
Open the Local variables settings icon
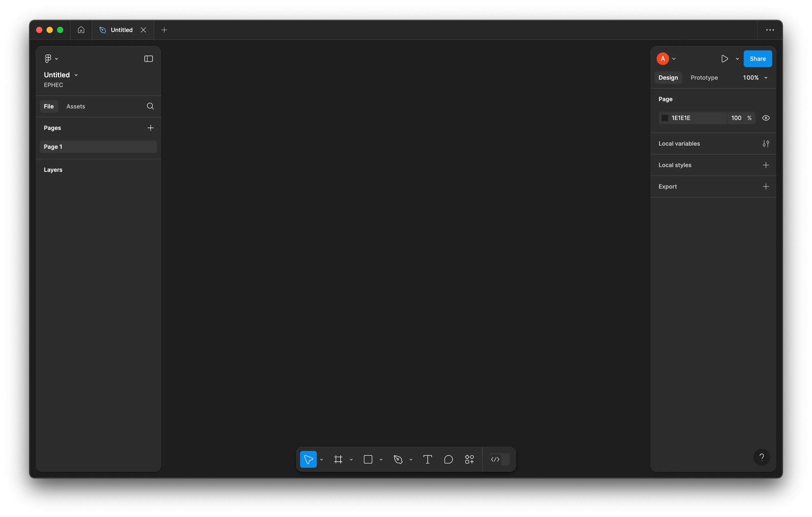pyautogui.click(x=765, y=144)
